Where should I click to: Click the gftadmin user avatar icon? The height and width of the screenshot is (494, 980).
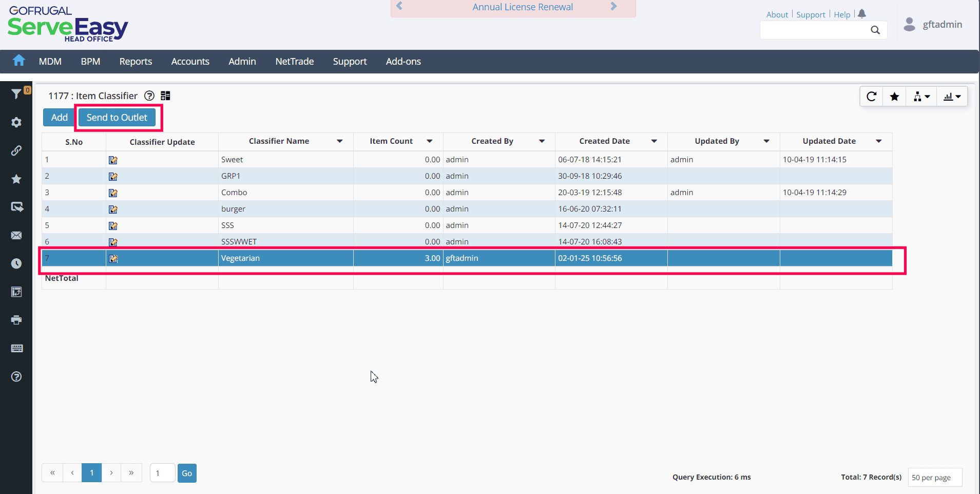point(909,24)
